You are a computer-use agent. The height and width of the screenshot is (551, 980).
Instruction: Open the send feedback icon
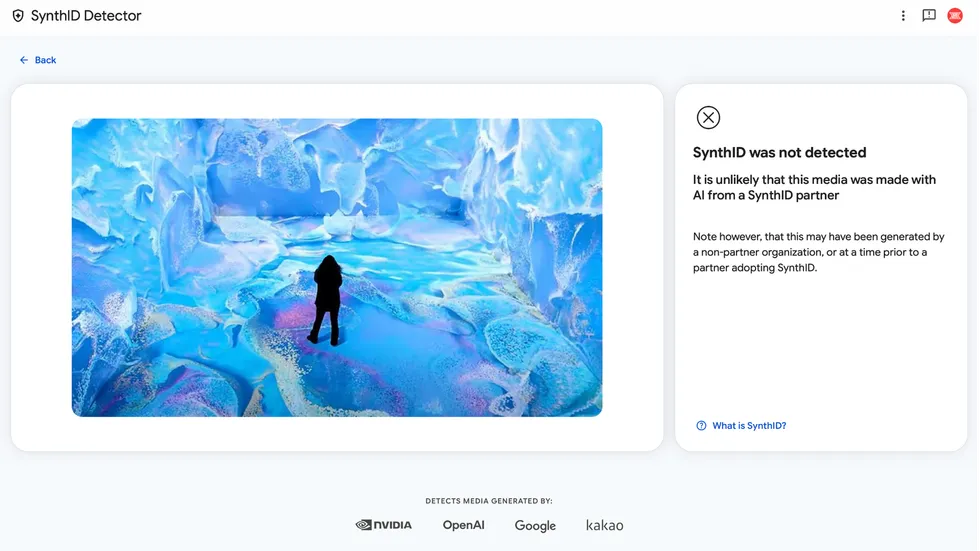(929, 16)
